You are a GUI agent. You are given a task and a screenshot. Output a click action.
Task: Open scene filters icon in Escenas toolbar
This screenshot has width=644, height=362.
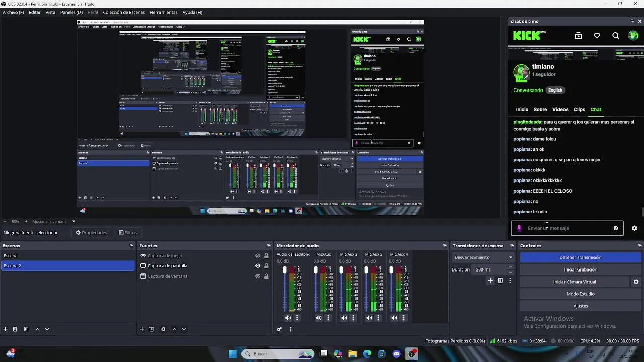[26, 329]
